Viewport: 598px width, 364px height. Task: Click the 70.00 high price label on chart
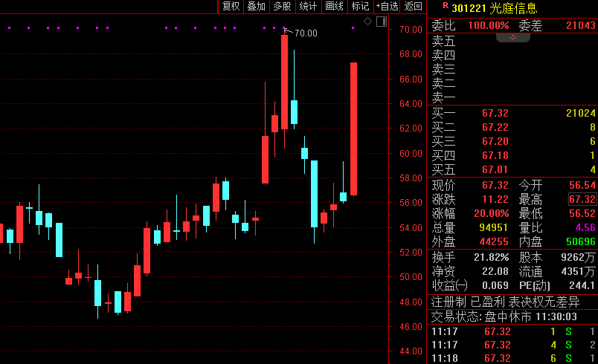pyautogui.click(x=306, y=33)
